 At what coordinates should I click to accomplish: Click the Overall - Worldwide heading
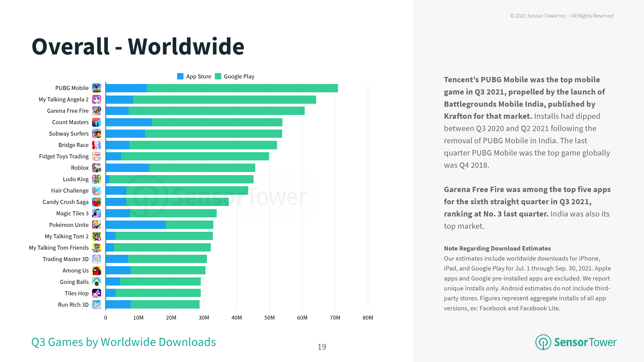[138, 46]
